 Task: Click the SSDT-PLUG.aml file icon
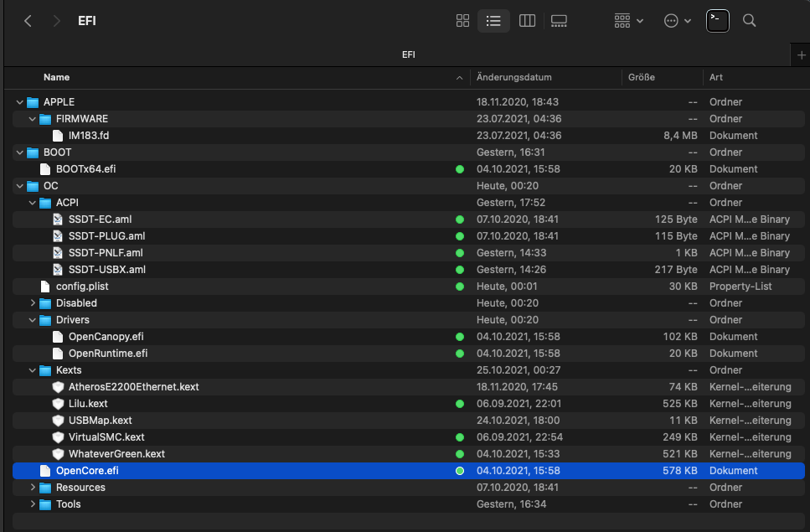pos(58,236)
